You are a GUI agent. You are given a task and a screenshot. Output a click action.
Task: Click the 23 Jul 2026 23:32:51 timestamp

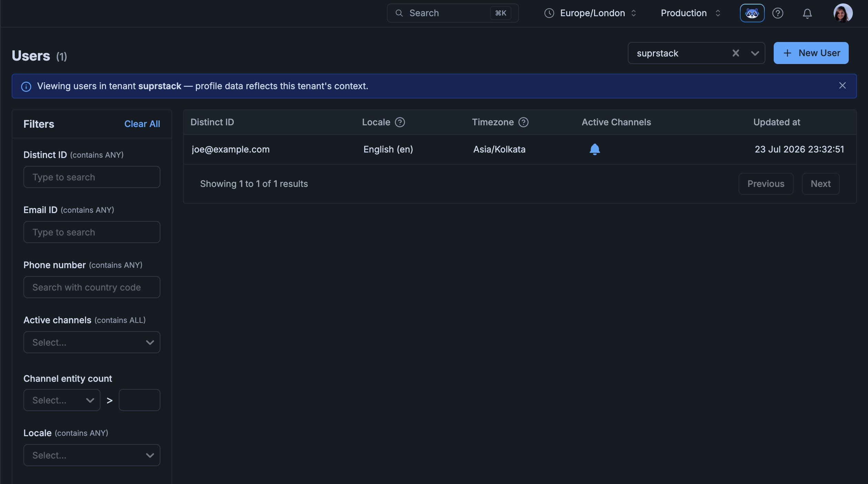click(800, 149)
